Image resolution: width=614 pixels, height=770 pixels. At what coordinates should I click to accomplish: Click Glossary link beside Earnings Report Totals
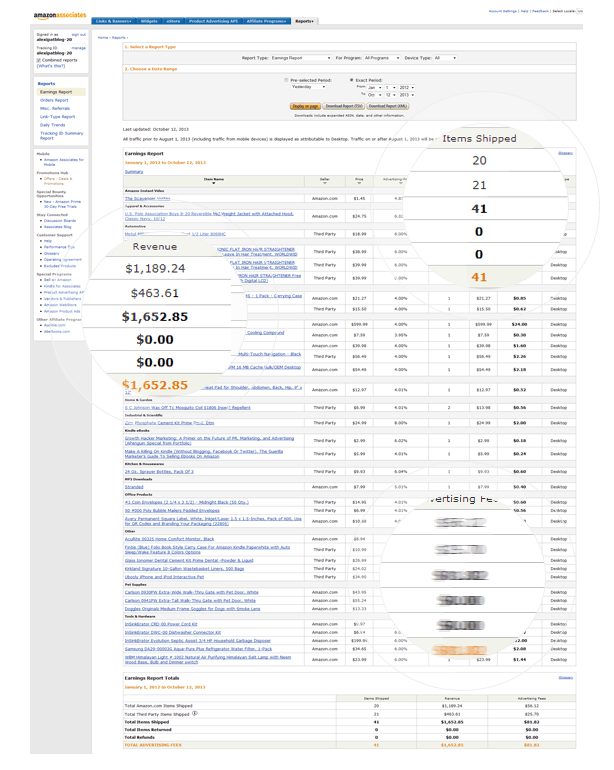[565, 678]
